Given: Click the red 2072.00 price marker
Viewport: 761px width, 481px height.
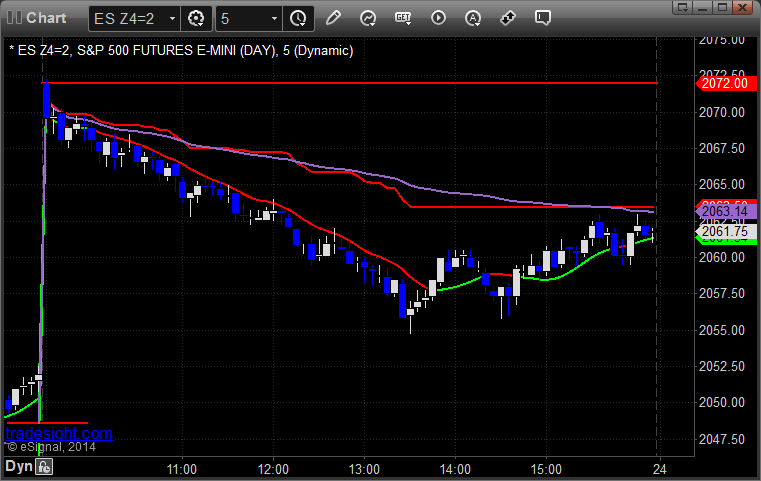Looking at the screenshot, I should [x=726, y=83].
